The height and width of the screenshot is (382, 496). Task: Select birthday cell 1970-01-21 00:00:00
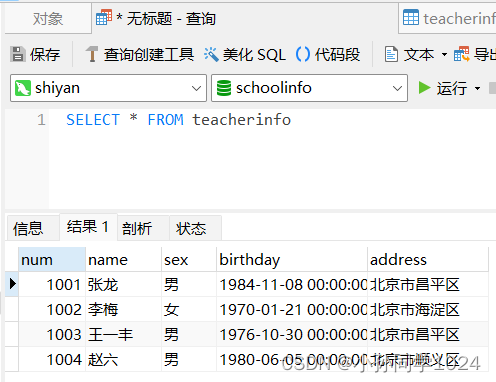point(292,310)
